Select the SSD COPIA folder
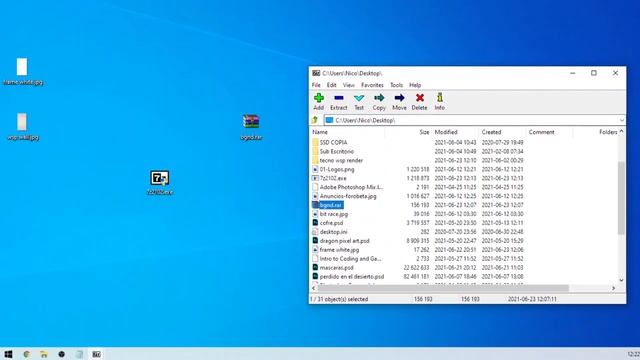Screen dimensions: 640x360 (333, 142)
